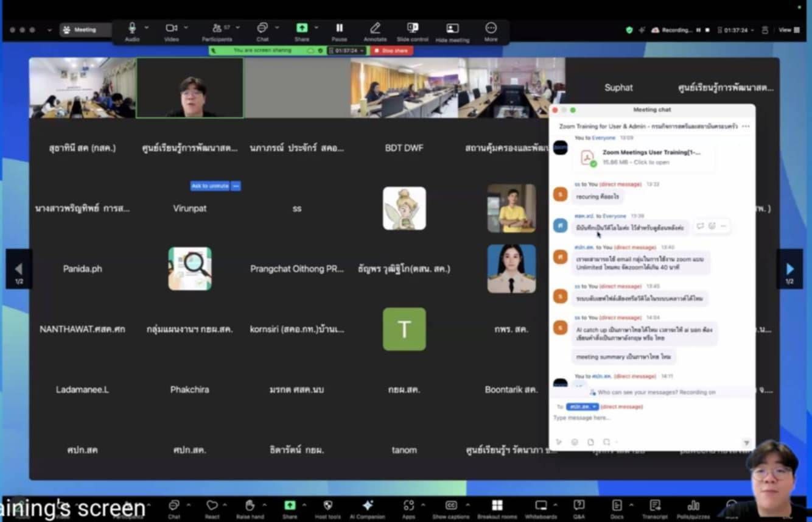Open the Q&A panel

579,509
